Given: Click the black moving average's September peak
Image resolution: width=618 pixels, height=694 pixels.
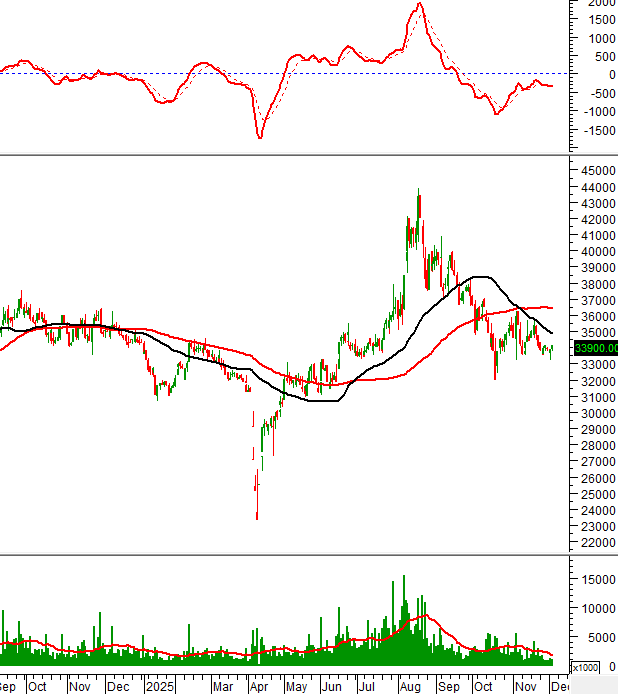Looking at the screenshot, I should [480, 276].
